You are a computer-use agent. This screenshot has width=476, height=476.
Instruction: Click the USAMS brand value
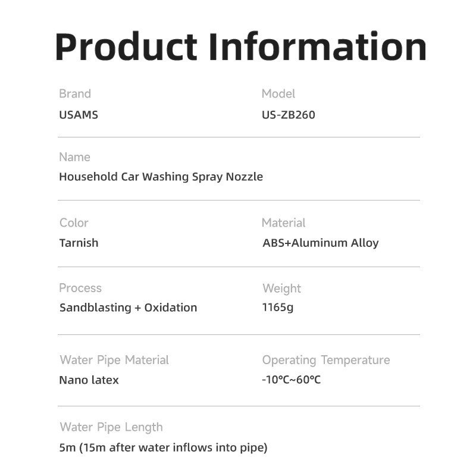(x=79, y=115)
